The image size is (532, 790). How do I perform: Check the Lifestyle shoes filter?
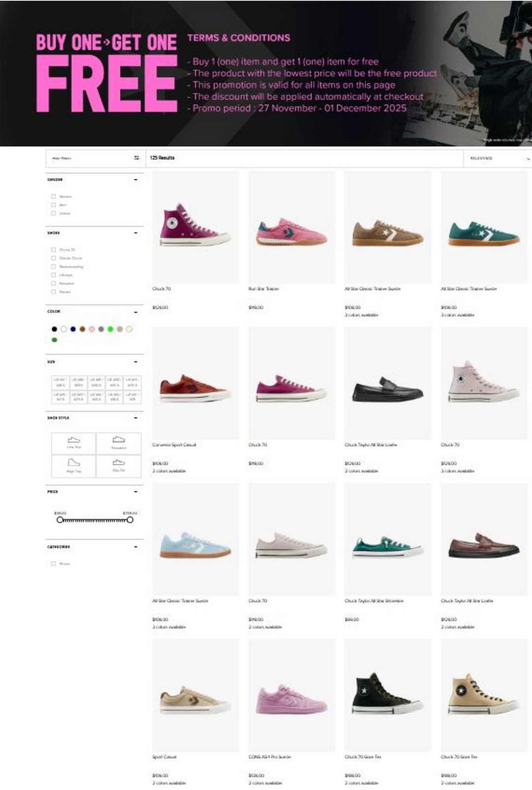pyautogui.click(x=53, y=275)
